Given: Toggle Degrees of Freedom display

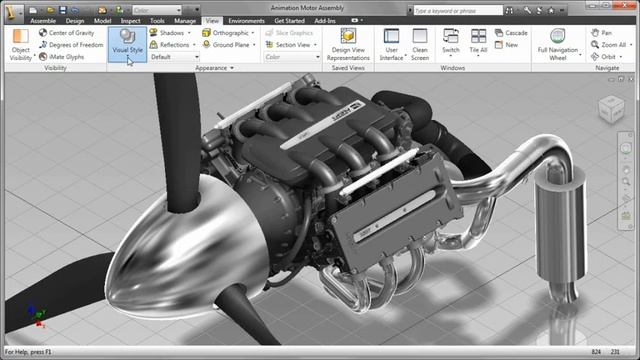Looking at the screenshot, I should (71, 45).
